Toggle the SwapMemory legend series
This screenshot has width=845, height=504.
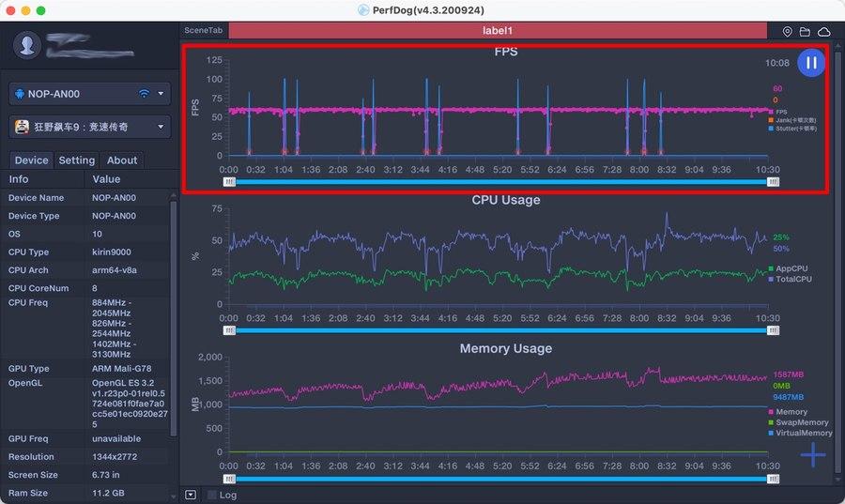click(799, 422)
